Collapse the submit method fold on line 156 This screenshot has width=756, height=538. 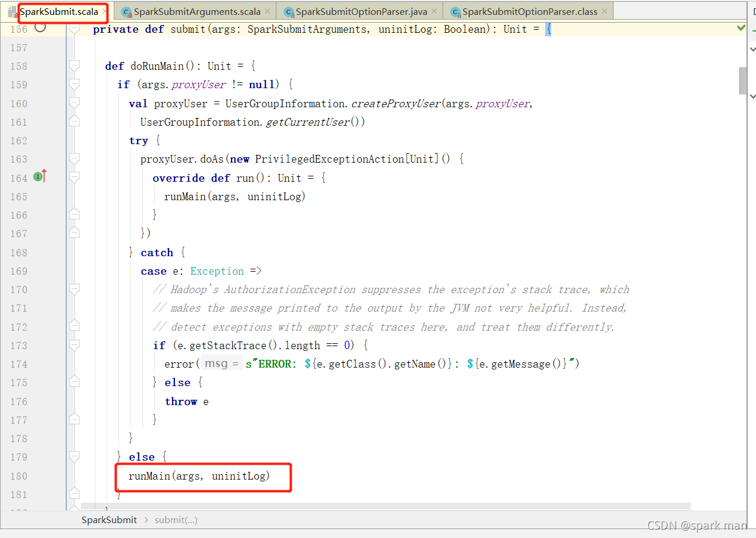click(74, 29)
